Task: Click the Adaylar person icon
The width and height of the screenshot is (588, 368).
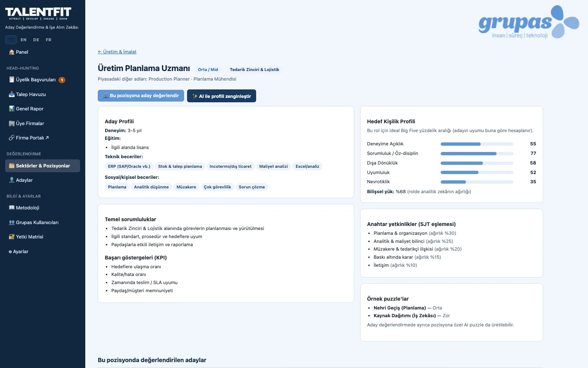Action: [12, 180]
